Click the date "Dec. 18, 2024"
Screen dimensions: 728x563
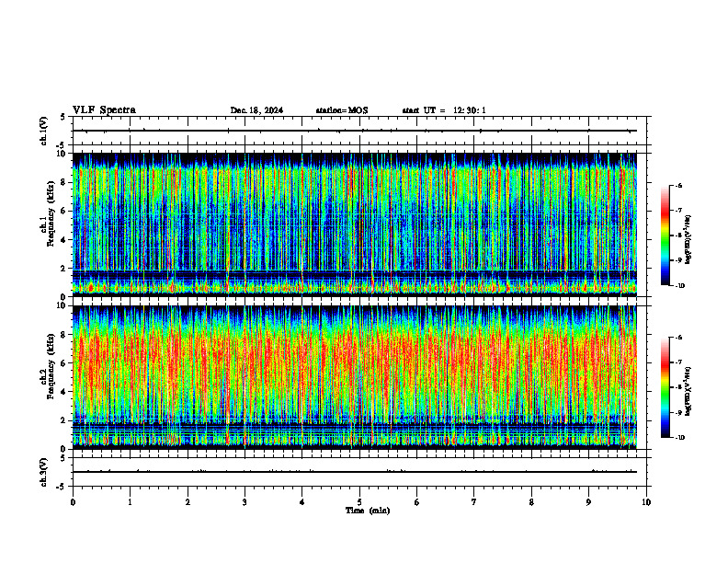tap(256, 110)
